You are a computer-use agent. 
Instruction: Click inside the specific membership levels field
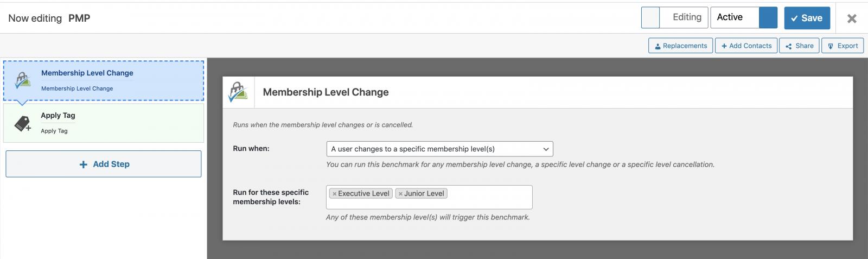coord(488,198)
